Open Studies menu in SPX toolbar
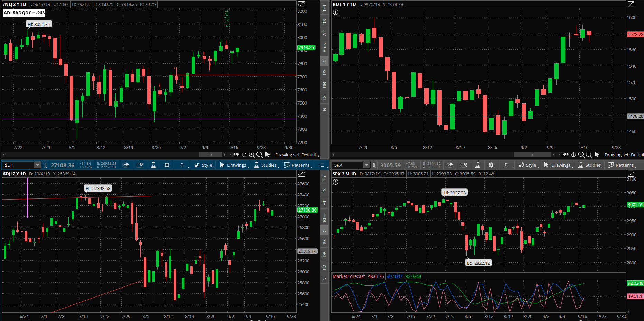644x321 pixels. [590, 165]
